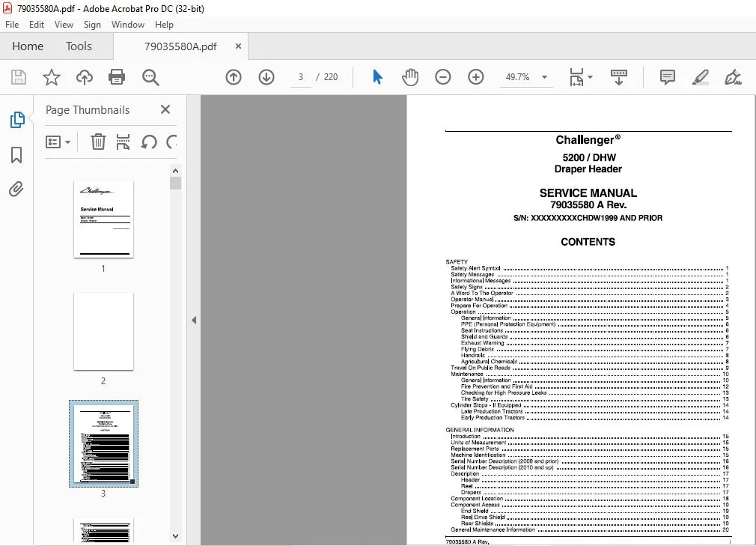Open the Sign document pen tool
The height and width of the screenshot is (546, 756).
tap(733, 77)
